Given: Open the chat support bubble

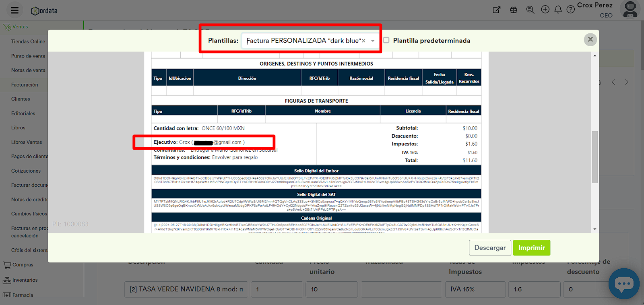Looking at the screenshot, I should (x=623, y=284).
